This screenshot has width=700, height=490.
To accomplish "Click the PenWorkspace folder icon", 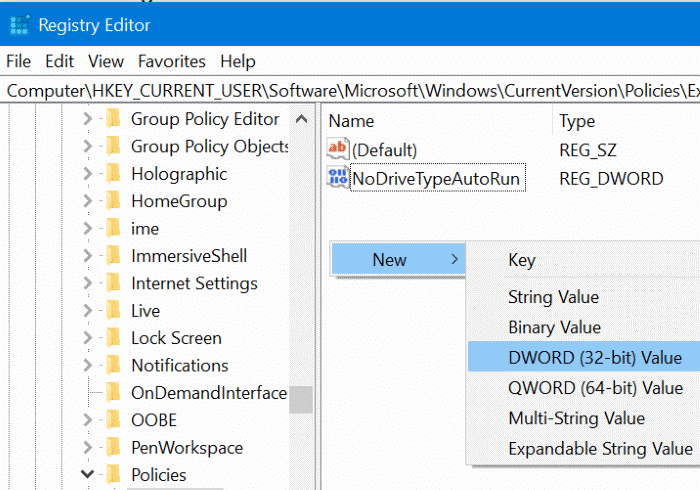I will (x=116, y=448).
